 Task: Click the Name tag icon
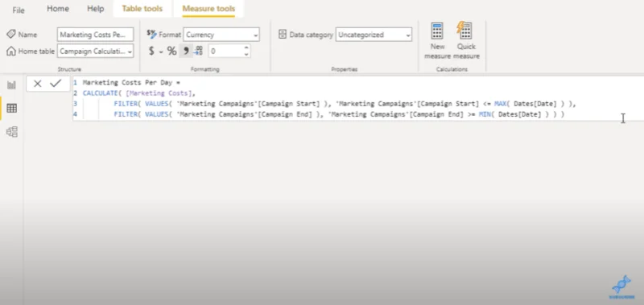[11, 35]
